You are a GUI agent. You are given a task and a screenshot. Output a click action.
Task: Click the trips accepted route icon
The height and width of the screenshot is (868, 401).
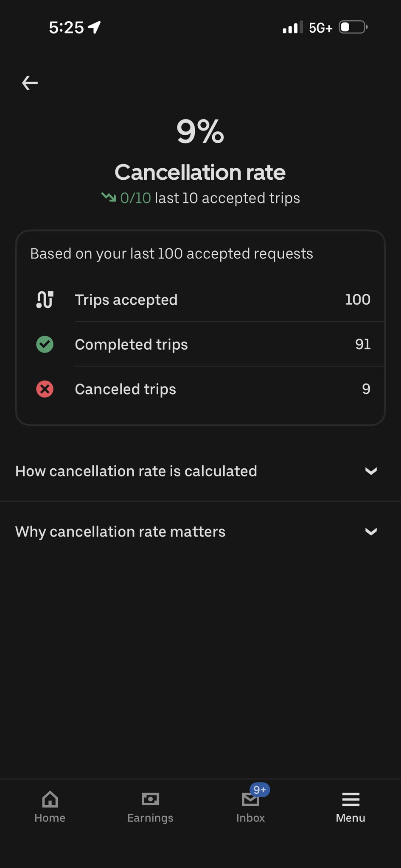pos(45,300)
